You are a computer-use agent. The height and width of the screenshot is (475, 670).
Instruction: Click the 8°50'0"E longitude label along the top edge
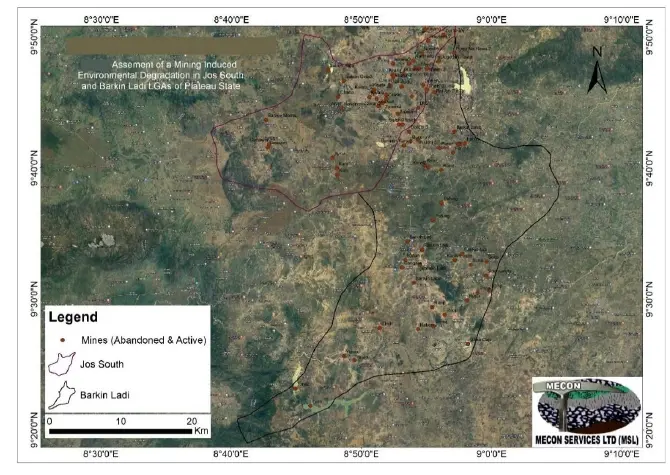pyautogui.click(x=361, y=20)
